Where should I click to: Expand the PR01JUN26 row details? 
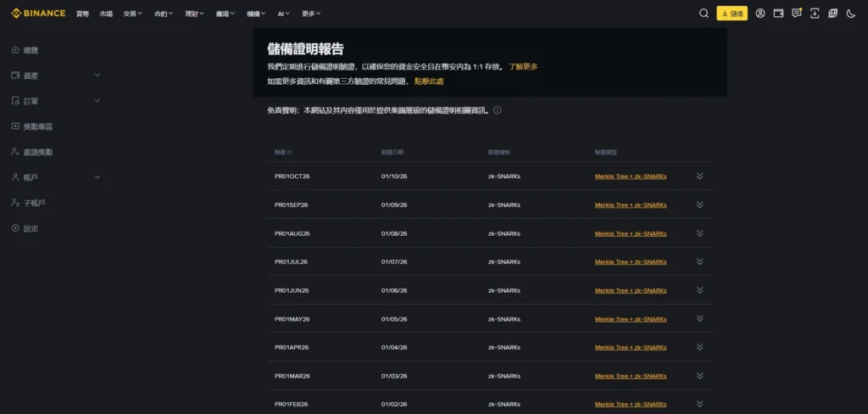coord(699,290)
